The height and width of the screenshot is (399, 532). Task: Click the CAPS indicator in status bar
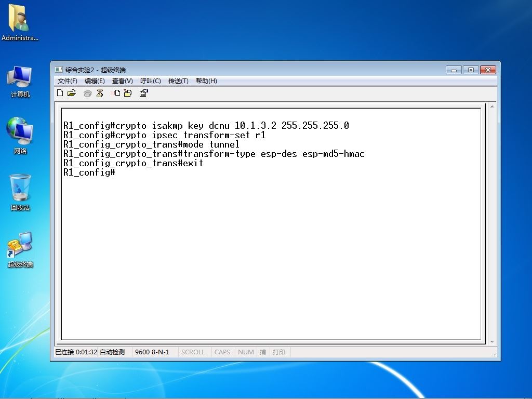[222, 352]
